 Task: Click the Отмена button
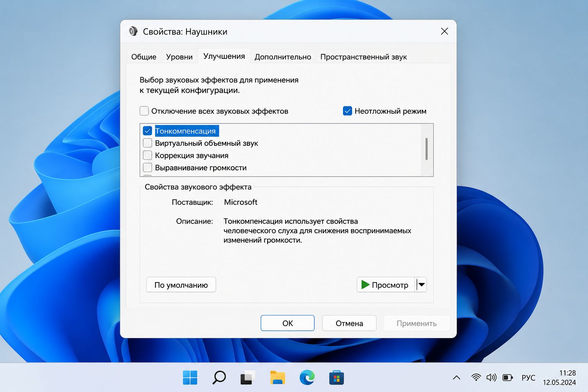(x=349, y=323)
